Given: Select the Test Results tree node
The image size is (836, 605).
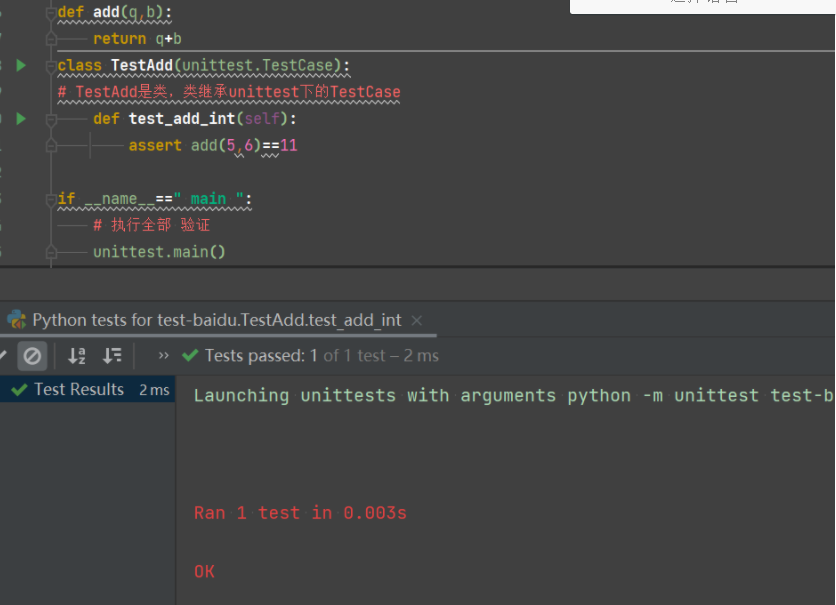Looking at the screenshot, I should coord(79,390).
